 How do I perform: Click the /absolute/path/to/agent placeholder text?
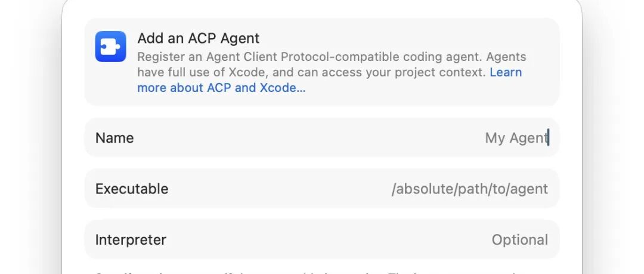469,189
